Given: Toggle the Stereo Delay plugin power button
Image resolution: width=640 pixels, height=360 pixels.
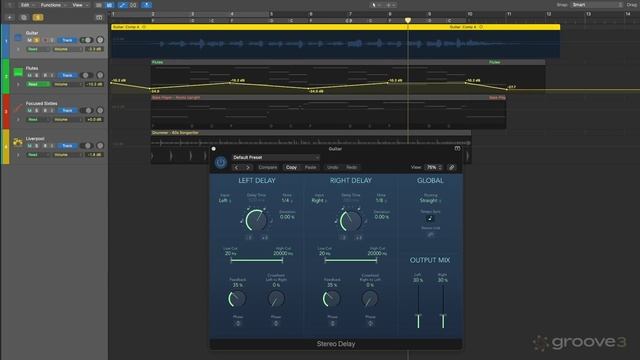Looking at the screenshot, I should [221, 162].
